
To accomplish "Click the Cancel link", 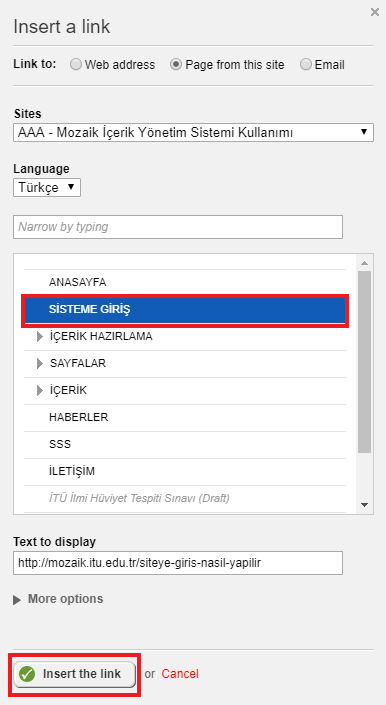I will click(x=180, y=674).
